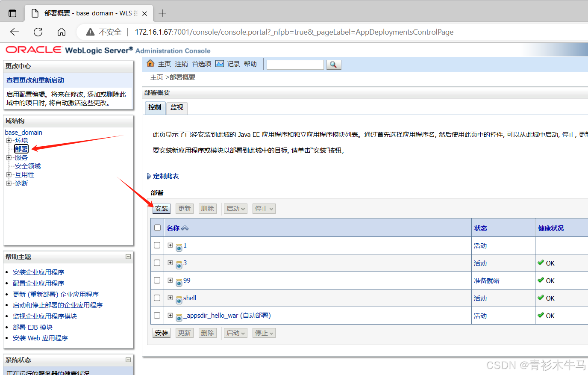
Task: Click the browser home icon
Action: pyautogui.click(x=62, y=32)
